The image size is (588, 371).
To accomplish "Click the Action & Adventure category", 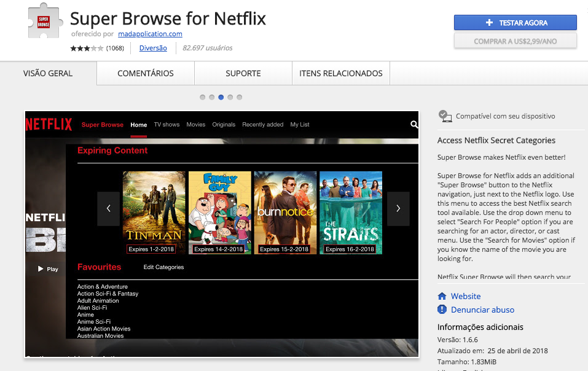I will tap(103, 287).
